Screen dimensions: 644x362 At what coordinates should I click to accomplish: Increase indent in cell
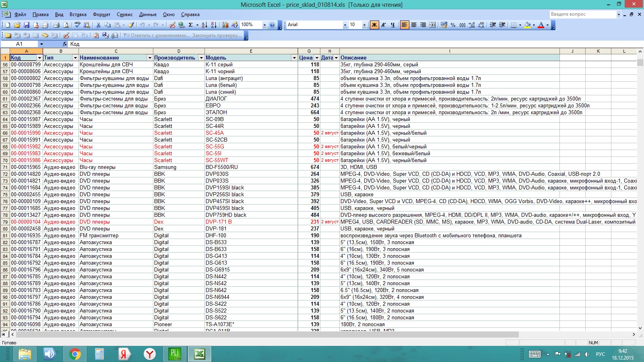click(502, 25)
